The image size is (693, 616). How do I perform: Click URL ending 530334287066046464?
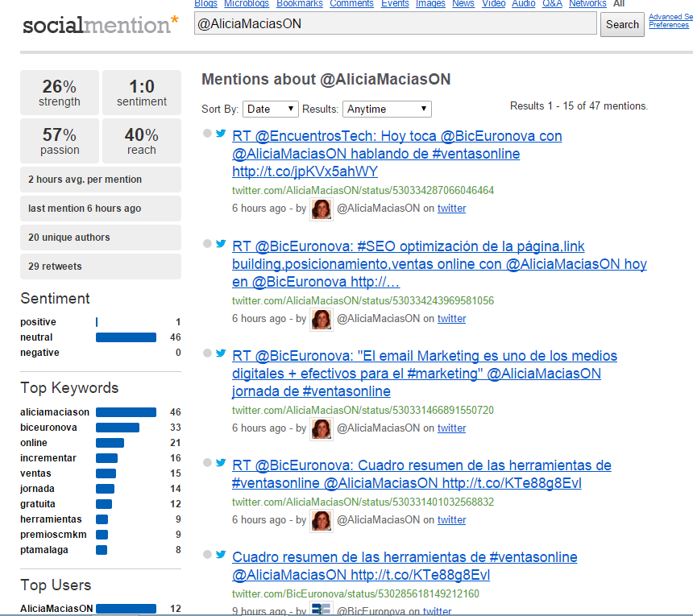[363, 190]
